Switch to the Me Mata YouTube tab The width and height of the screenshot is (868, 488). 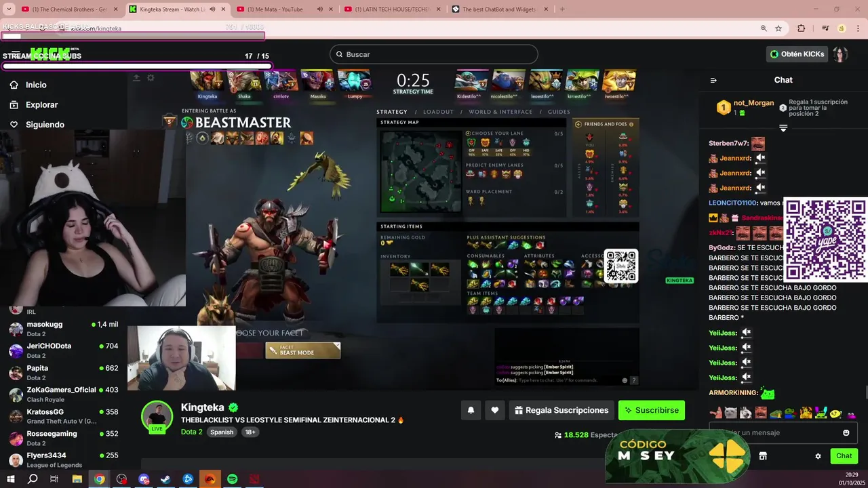(x=285, y=9)
